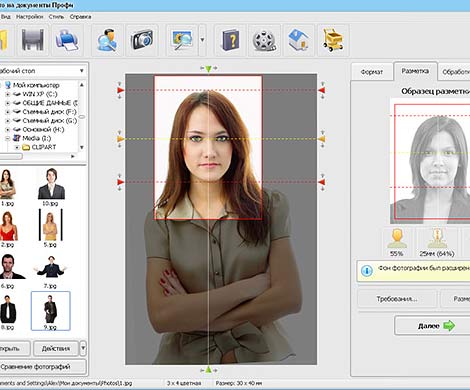Click the Открыть button

point(14,349)
